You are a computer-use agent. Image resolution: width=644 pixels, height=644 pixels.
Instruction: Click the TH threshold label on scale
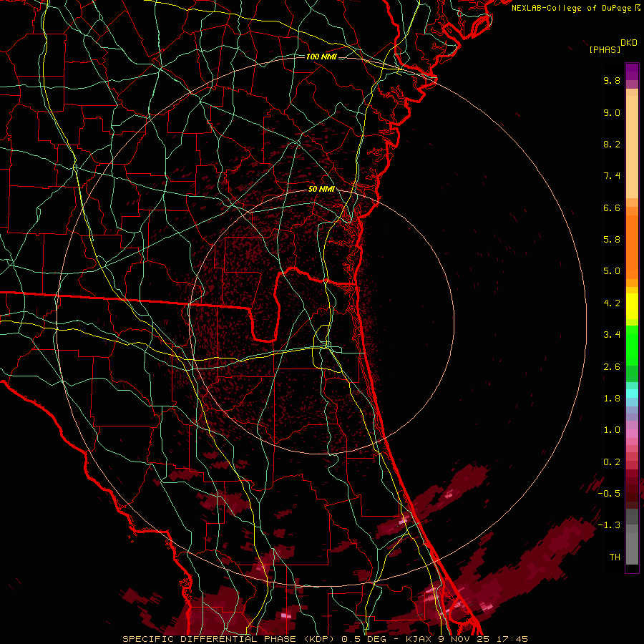615,557
